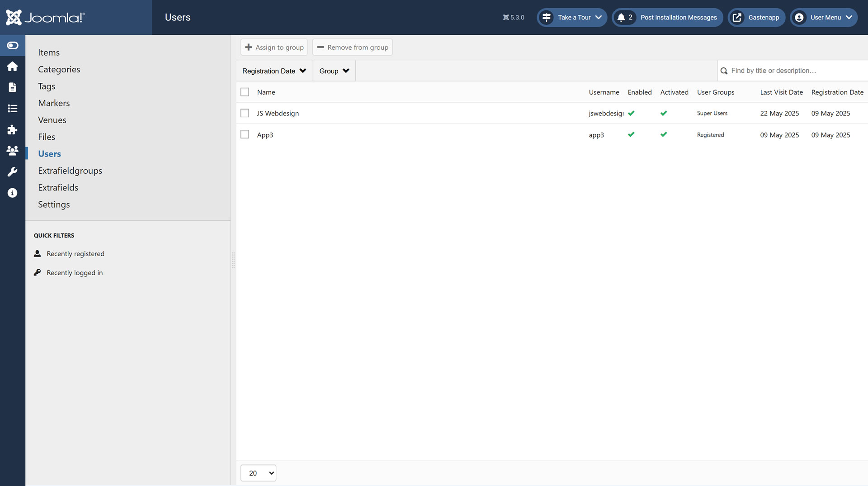Focus the Find by title search field

tap(796, 71)
